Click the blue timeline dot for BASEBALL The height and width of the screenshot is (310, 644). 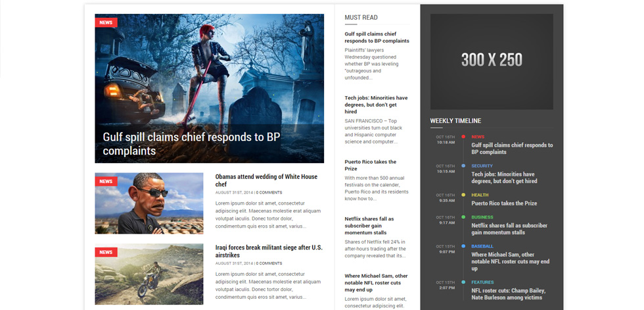[463, 246]
